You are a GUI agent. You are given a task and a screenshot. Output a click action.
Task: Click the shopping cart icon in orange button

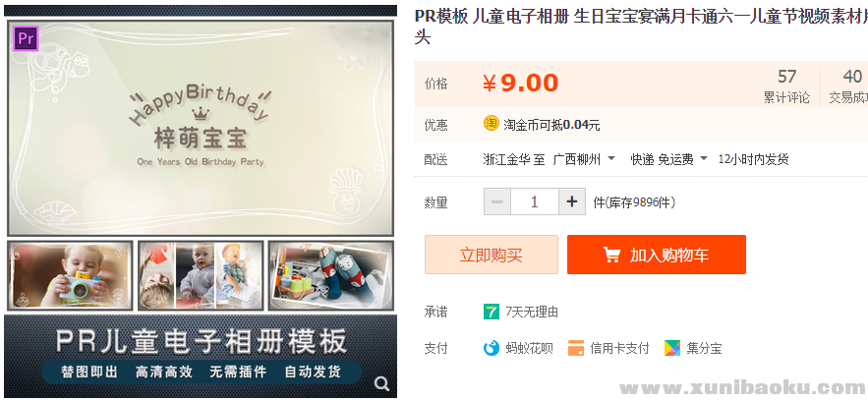coord(611,256)
